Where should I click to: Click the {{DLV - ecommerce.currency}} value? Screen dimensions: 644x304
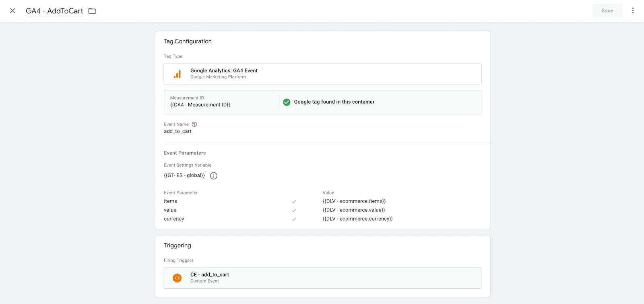coord(357,219)
